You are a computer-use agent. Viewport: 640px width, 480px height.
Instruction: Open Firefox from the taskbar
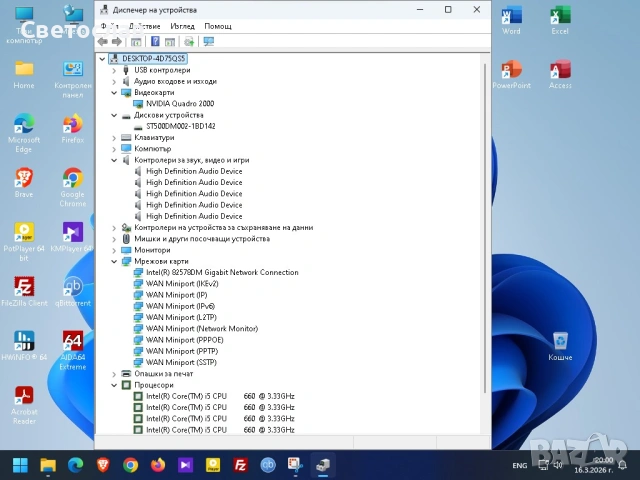pos(158,465)
